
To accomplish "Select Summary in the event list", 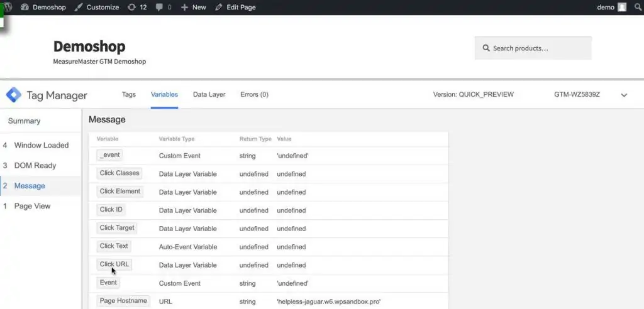I will [25, 121].
